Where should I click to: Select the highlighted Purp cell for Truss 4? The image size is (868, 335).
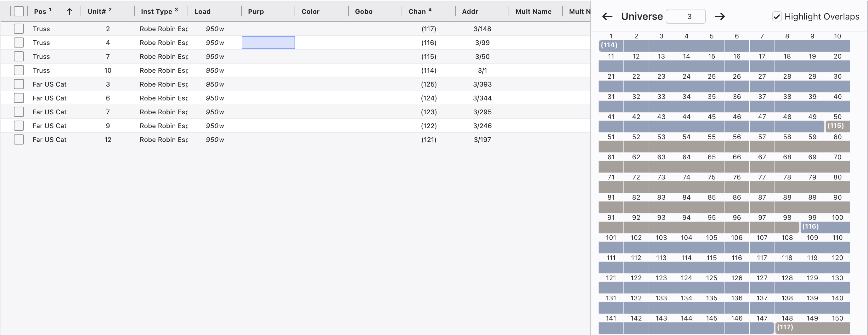point(268,43)
